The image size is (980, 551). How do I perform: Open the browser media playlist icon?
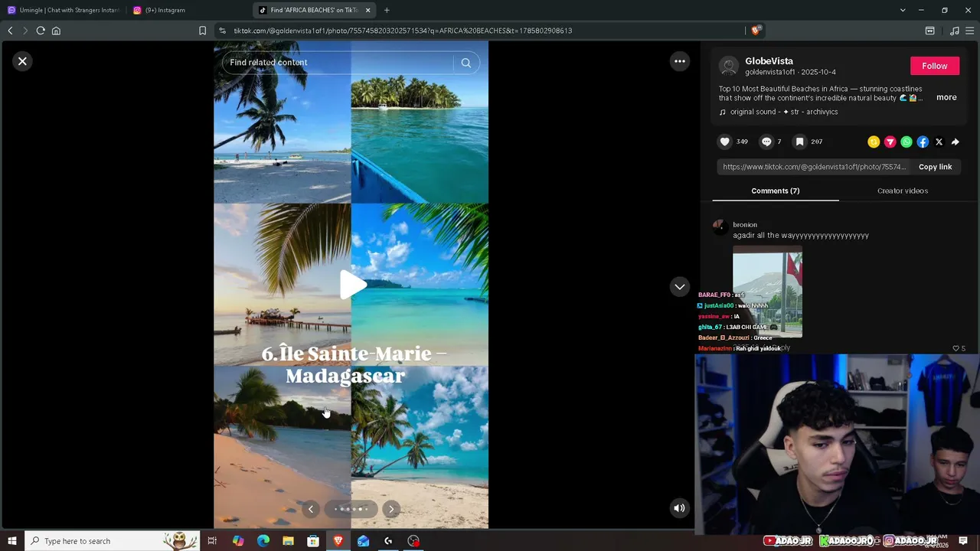coord(954,31)
